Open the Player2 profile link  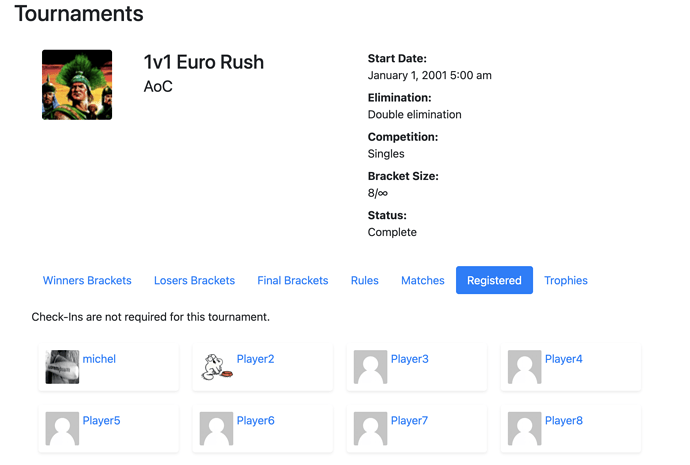tap(256, 359)
